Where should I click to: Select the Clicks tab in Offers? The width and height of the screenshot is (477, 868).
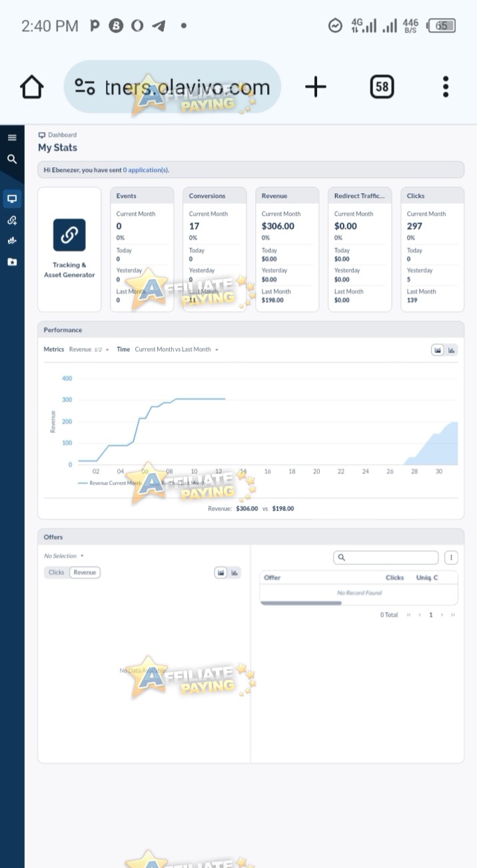click(x=57, y=572)
